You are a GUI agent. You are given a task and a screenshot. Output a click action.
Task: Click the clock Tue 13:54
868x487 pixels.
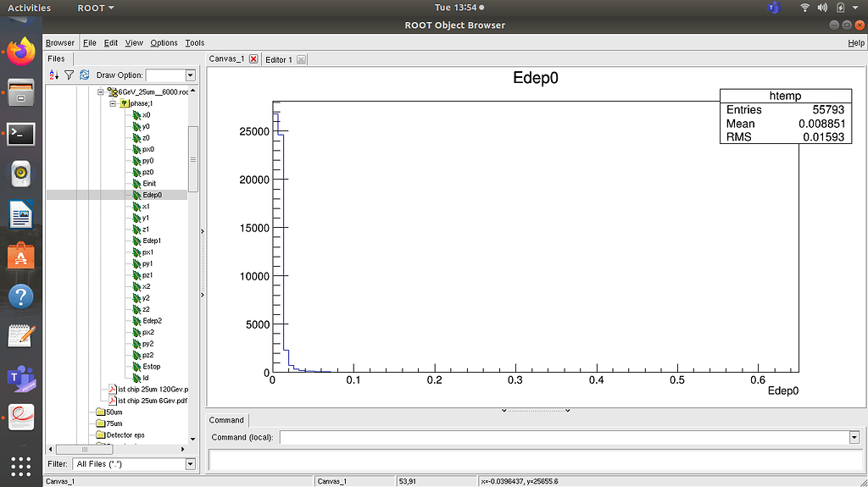pyautogui.click(x=455, y=8)
